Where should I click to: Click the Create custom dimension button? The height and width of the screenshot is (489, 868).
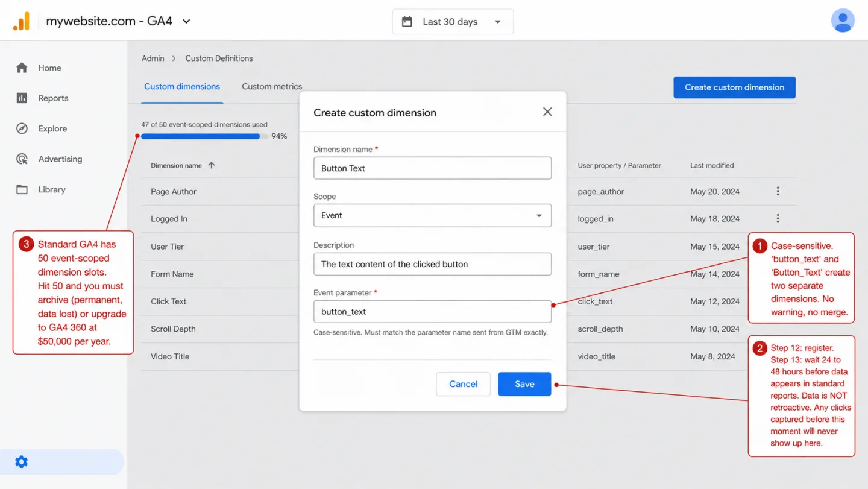[734, 87]
